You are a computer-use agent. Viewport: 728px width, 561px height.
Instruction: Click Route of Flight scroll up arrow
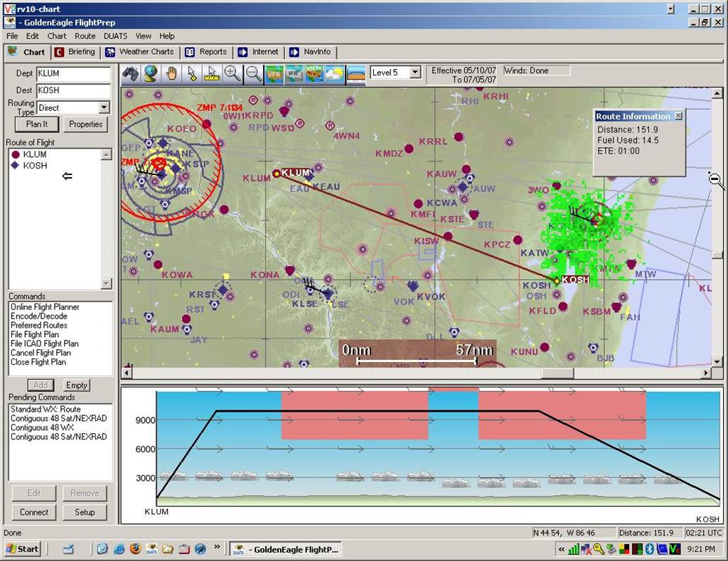107,154
